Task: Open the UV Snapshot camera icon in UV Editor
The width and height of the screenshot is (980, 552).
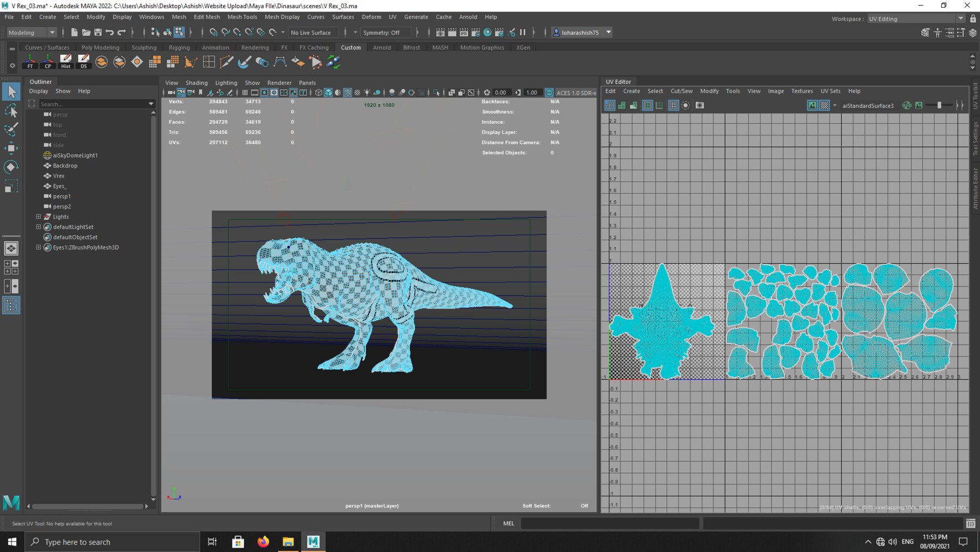Action: pyautogui.click(x=699, y=105)
